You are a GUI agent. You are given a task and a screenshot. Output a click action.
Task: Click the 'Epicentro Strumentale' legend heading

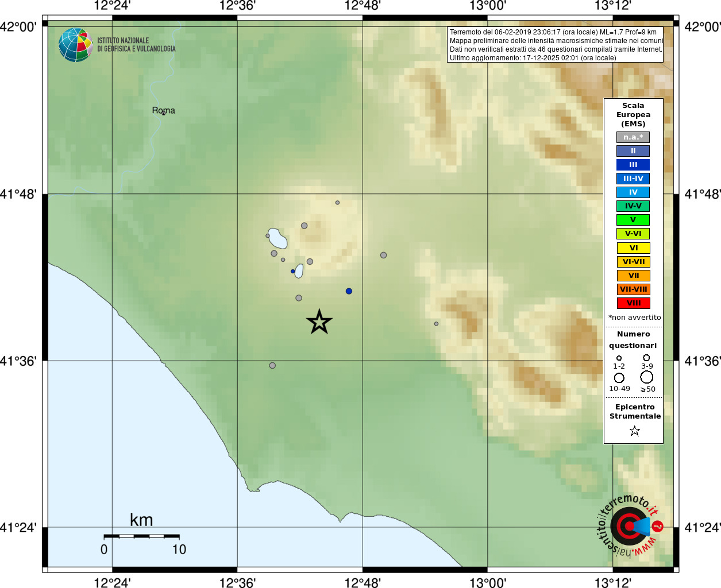tap(635, 412)
